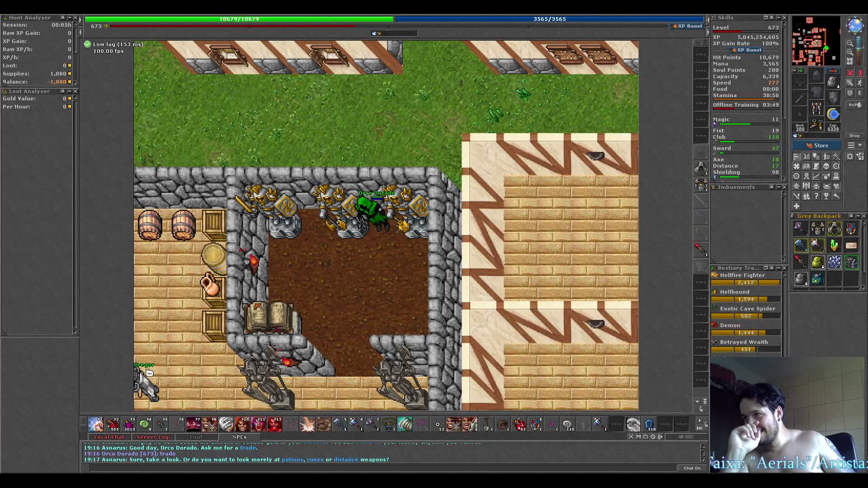Image resolution: width=868 pixels, height=488 pixels.
Task: Select the letter item in Grey Backpack
Action: coord(851,245)
